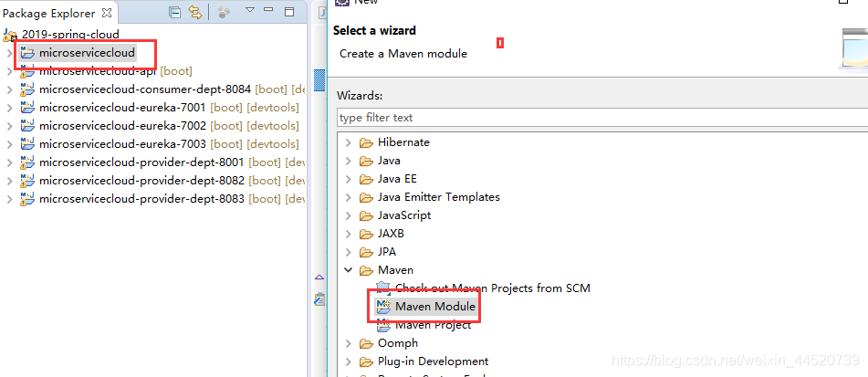Expand microservicecloud-provider-dept-8083 project

9,199
